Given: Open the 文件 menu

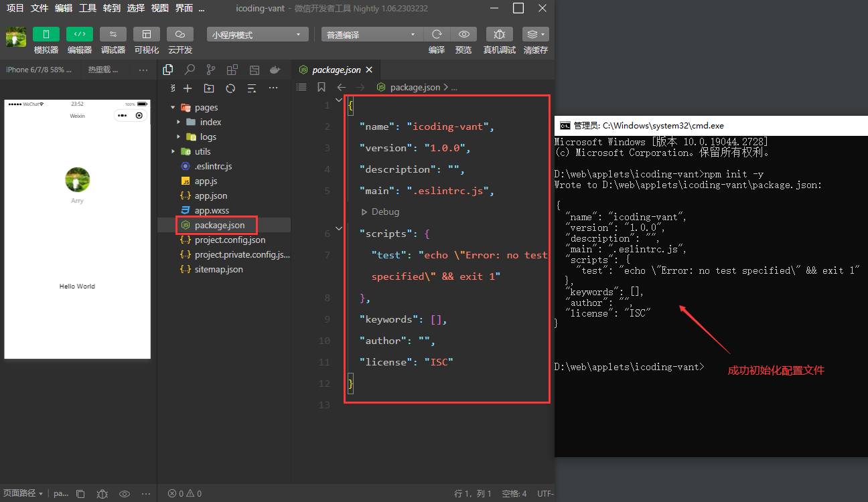Looking at the screenshot, I should point(40,8).
